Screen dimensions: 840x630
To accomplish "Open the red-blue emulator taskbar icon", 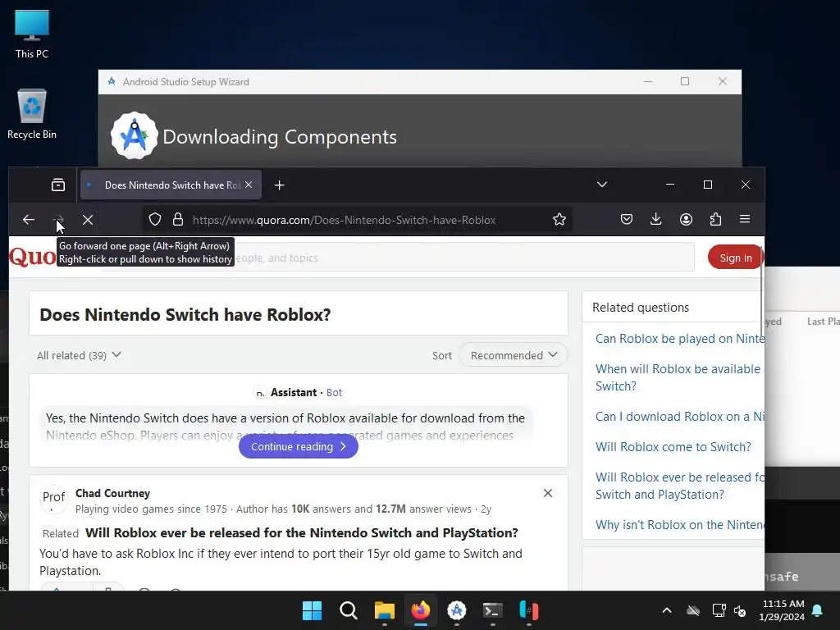I will click(x=529, y=610).
